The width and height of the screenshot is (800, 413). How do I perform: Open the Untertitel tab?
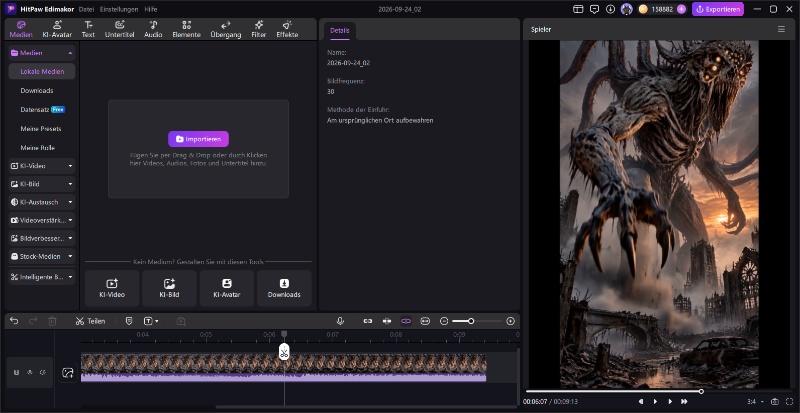(x=119, y=29)
